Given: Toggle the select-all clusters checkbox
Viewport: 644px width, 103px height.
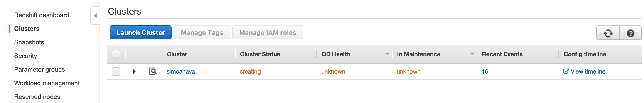Looking at the screenshot, I should (x=116, y=54).
